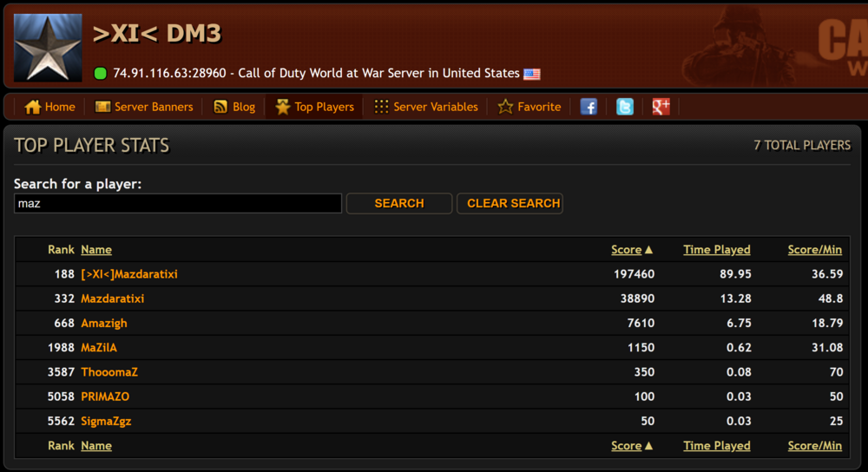Viewport: 868px width, 472px height.
Task: Share the server on Twitter
Action: coord(625,106)
